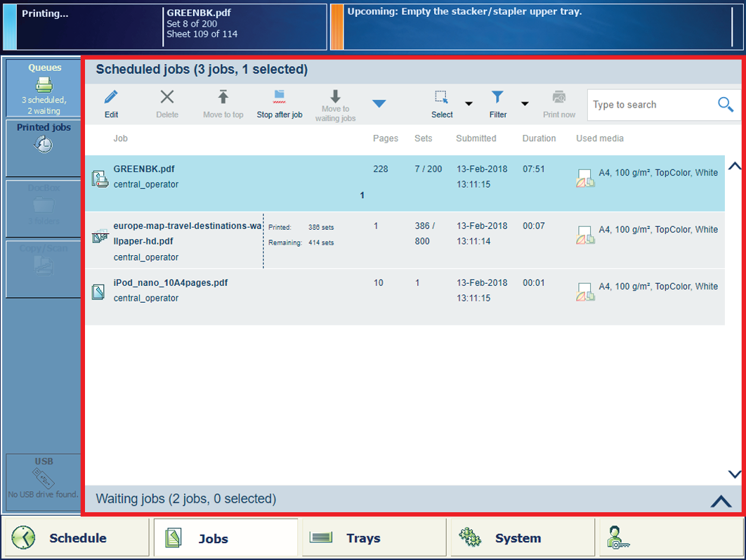Click the search magnifier icon
746x560 pixels.
tap(726, 105)
